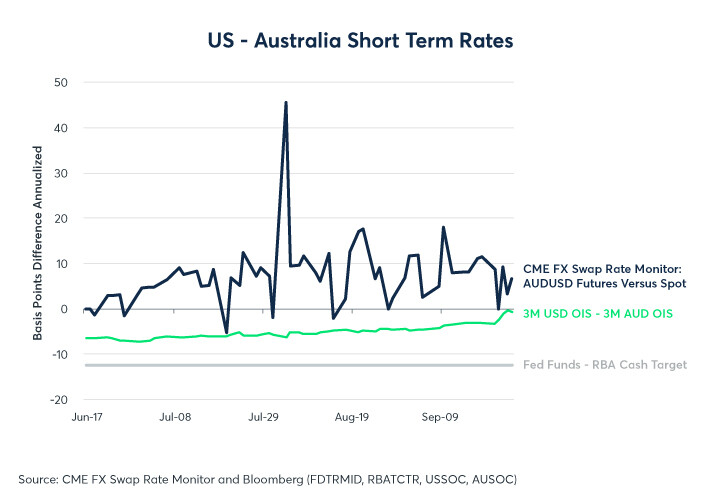Click the 3M USD OIS - 3M AUD OIS label
Viewport: 720px width, 500px height.
point(598,314)
